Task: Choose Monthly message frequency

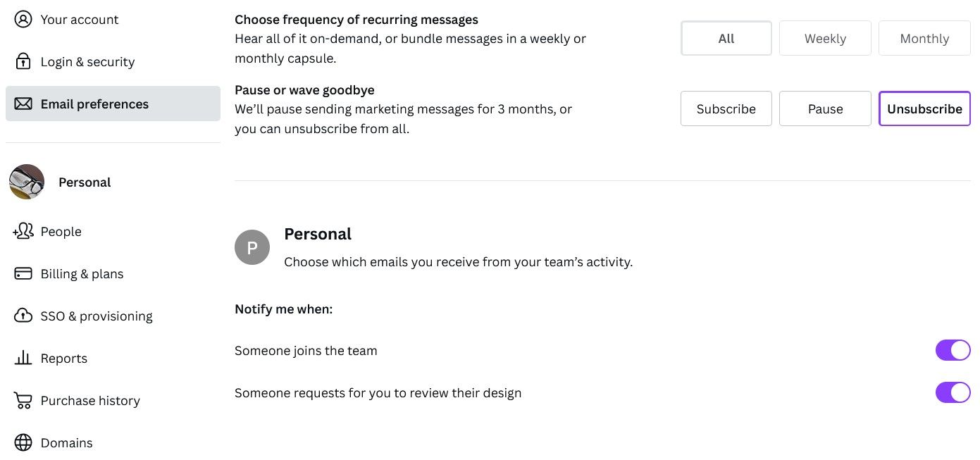Action: coord(924,39)
